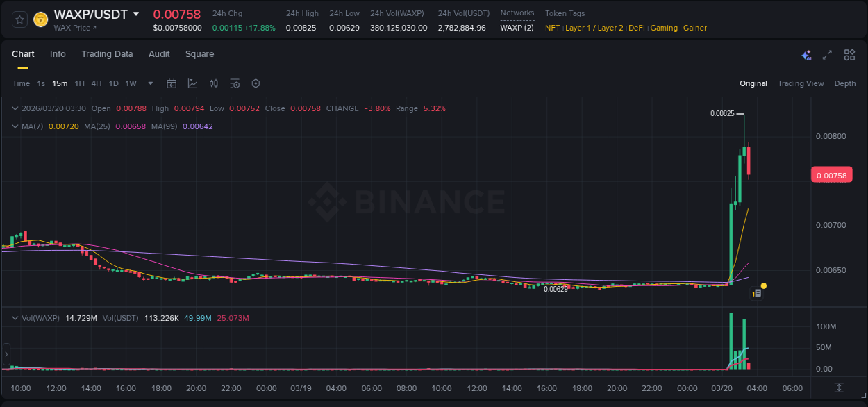Collapse the Vol(WAXP) panel
Screen dimensions: 868x407
point(15,317)
